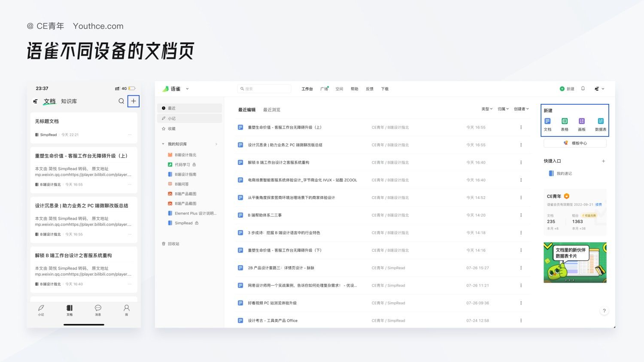This screenshot has height=362, width=644.
Task: Open the 归属 filter dropdown
Action: pyautogui.click(x=503, y=109)
